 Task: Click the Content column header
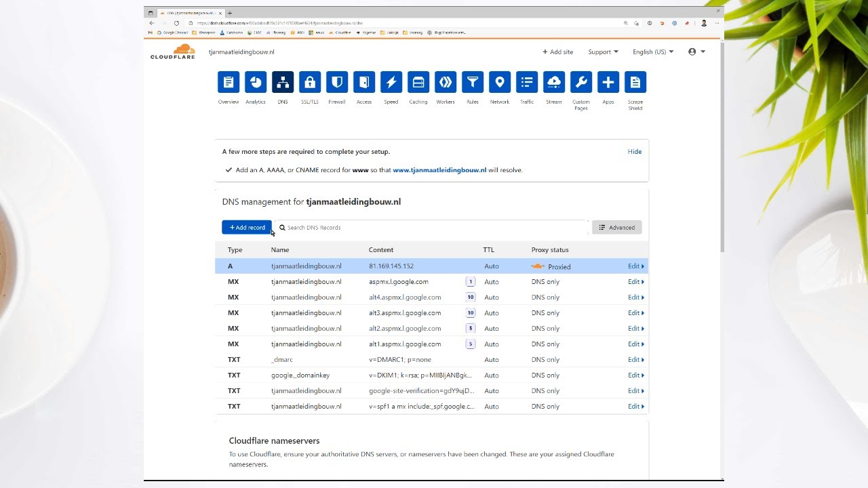[x=381, y=250]
